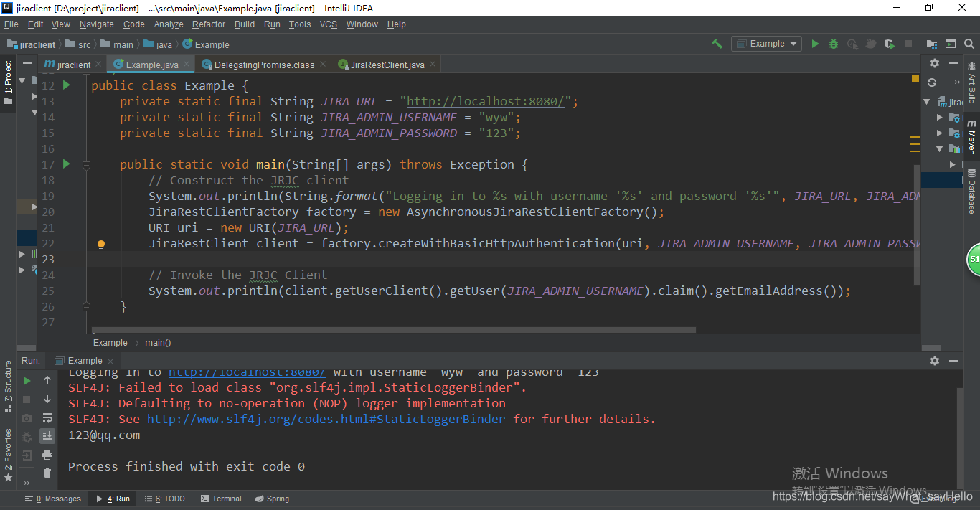Reimport Maven projects with refresh icon
Viewport: 980px width, 510px height.
click(932, 82)
